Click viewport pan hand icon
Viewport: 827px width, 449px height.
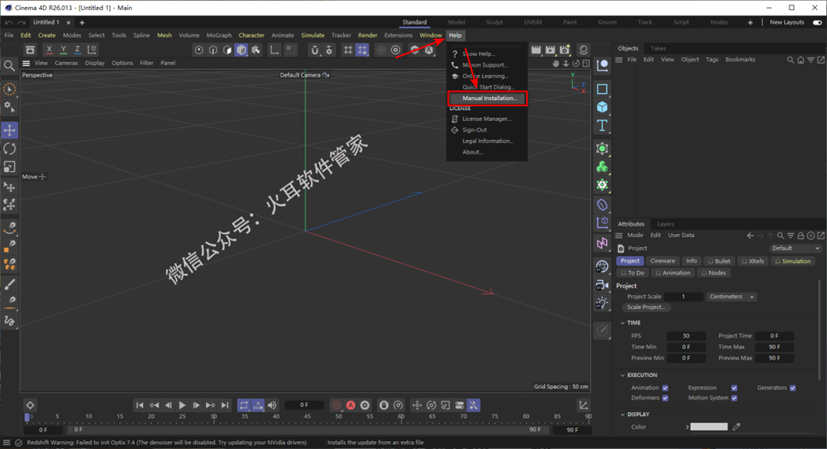coord(555,63)
